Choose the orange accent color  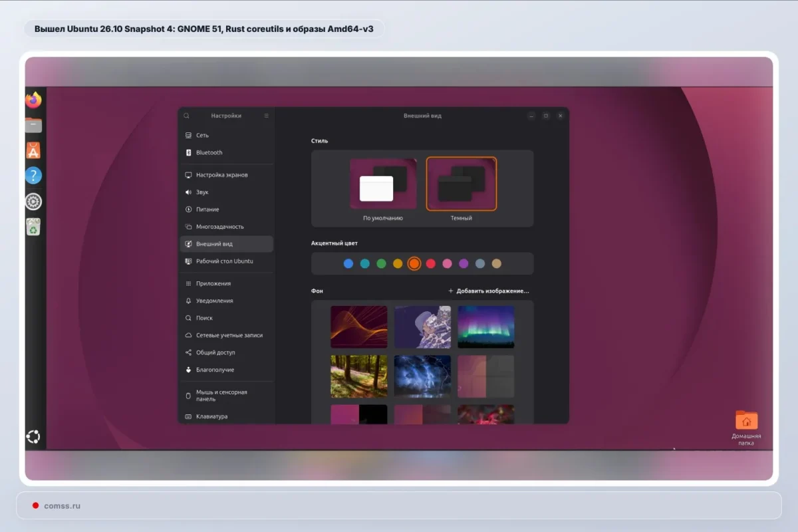click(414, 264)
